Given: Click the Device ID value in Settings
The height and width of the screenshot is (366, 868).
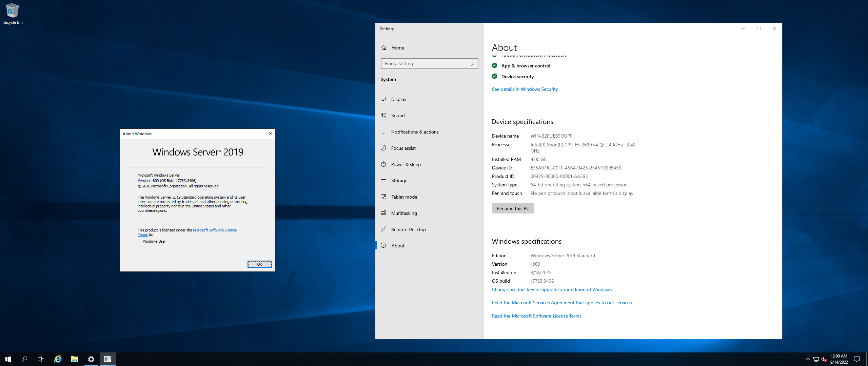Looking at the screenshot, I should click(x=576, y=168).
